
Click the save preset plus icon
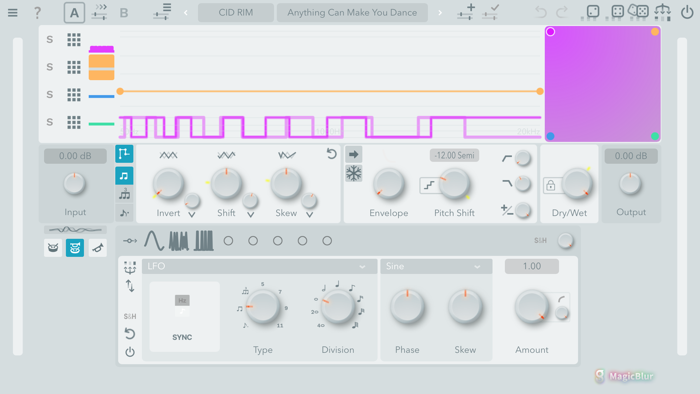coord(466,12)
